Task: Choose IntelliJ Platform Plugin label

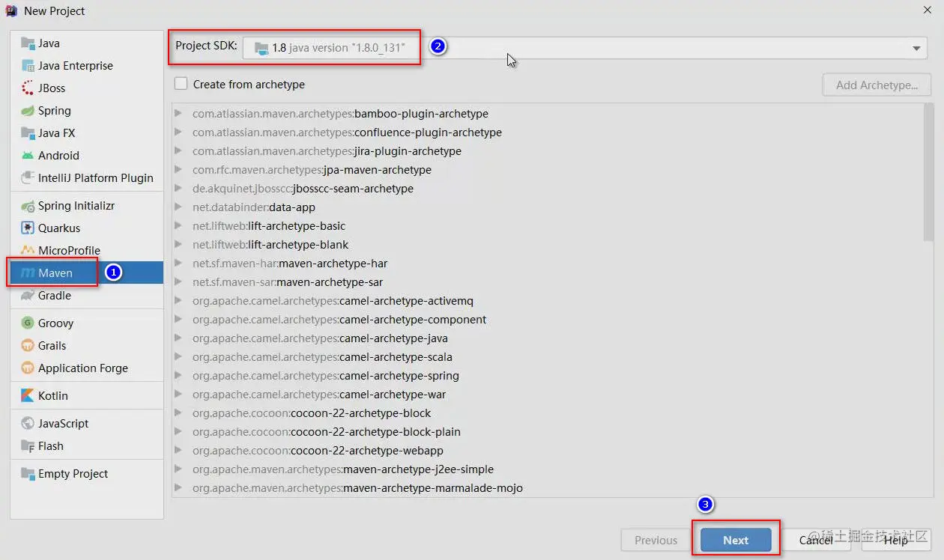Action: [96, 178]
